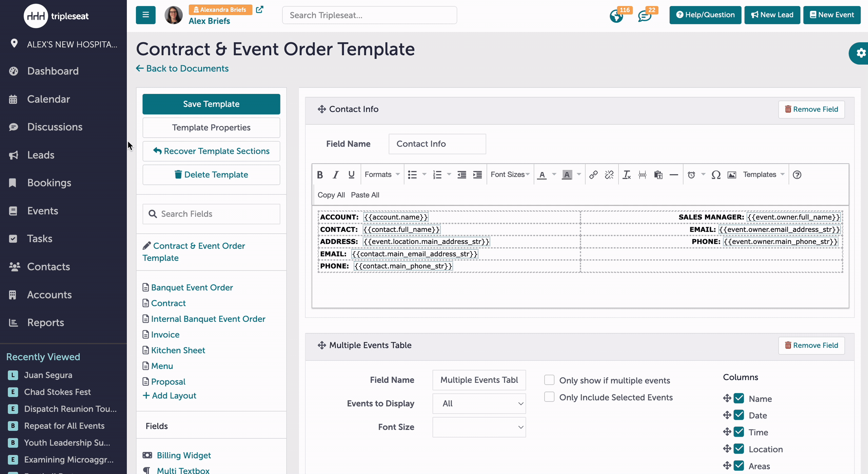
Task: Apply text color with A button
Action: point(542,175)
